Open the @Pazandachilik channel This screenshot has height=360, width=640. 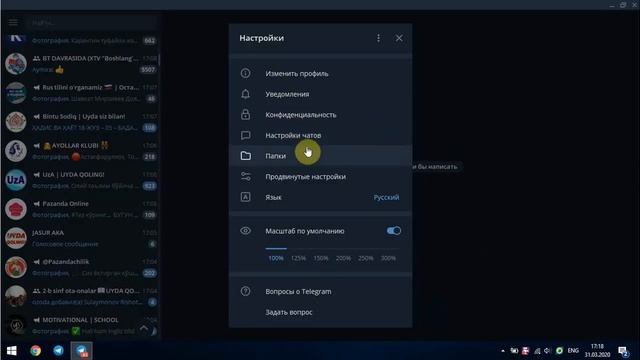tap(80, 267)
